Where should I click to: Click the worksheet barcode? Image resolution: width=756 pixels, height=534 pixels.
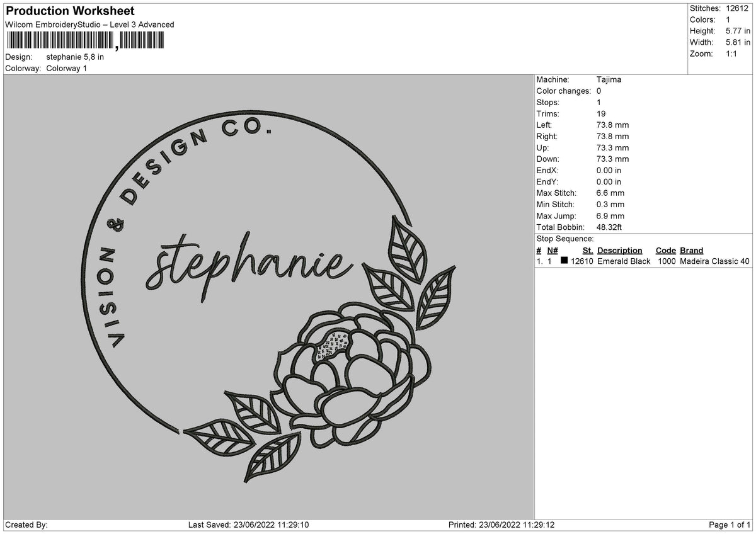(x=84, y=41)
